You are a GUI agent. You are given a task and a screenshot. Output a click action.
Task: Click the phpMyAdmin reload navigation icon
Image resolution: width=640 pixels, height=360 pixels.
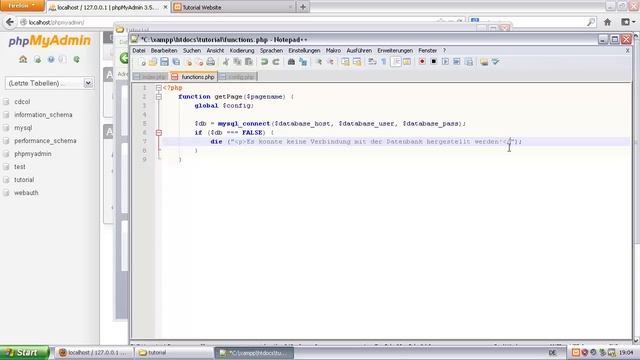point(76,60)
